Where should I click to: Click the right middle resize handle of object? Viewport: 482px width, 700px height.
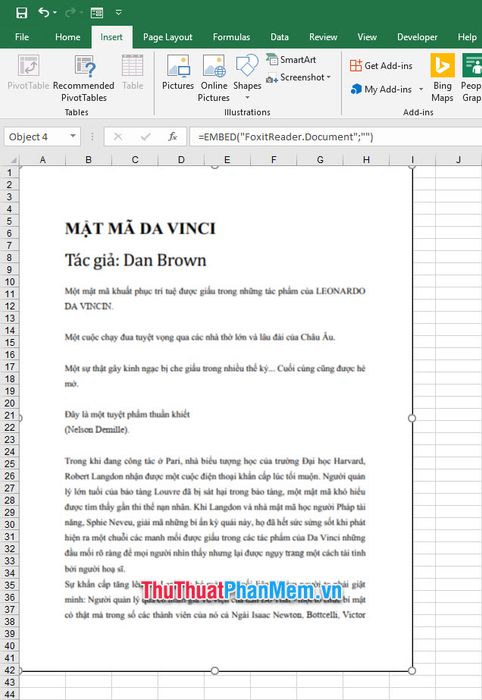coord(412,418)
